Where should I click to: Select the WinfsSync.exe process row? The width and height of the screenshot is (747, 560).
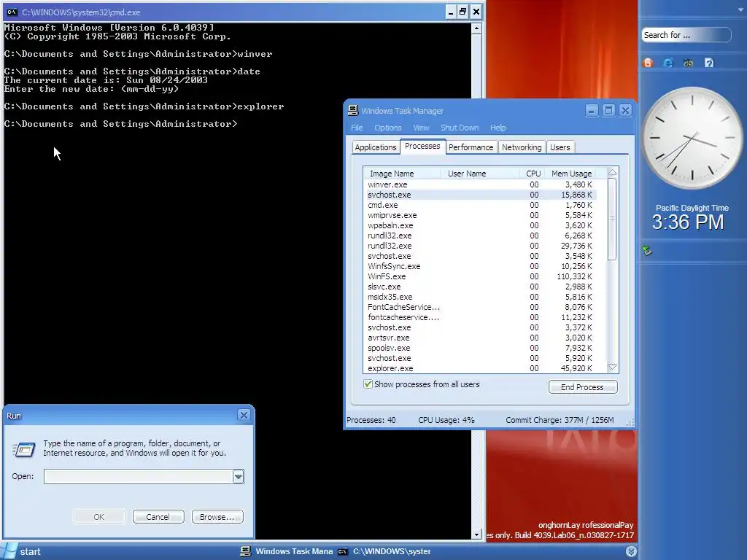pos(480,266)
